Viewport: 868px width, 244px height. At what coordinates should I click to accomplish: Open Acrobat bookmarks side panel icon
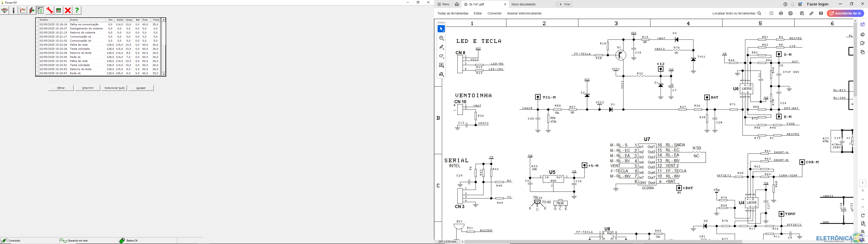coord(863,43)
